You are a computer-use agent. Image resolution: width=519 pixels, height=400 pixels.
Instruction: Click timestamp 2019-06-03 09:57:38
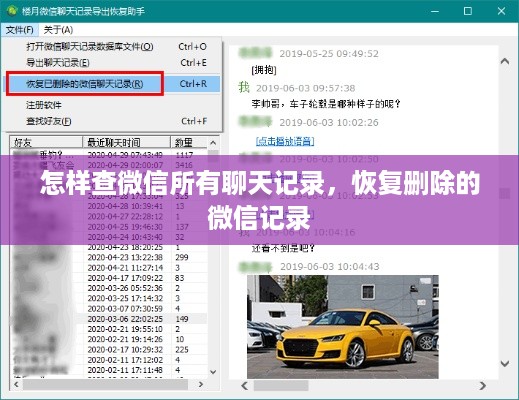click(305, 88)
